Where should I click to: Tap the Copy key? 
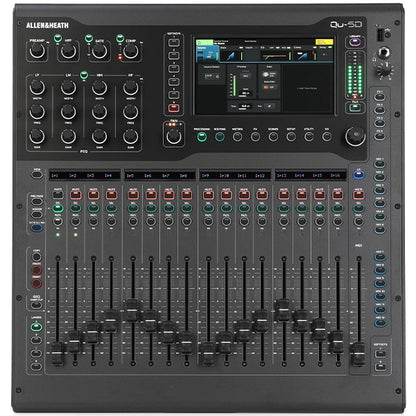click(x=37, y=257)
